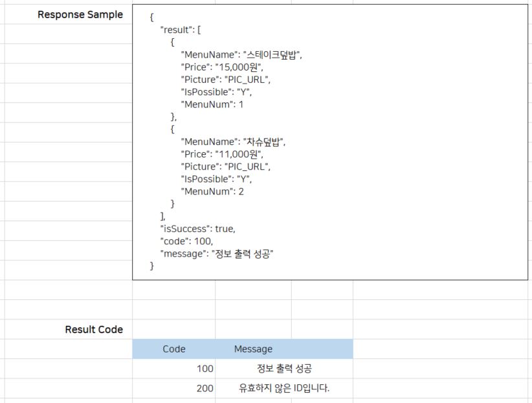532x403 pixels.
Task: Click "정보 출력 성공" in the Result Code table
Action: coord(284,369)
